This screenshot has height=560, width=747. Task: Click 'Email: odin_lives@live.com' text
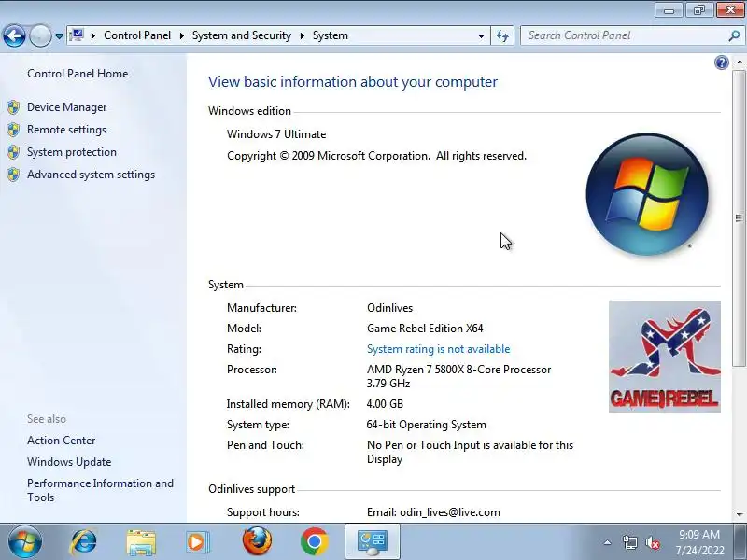(x=433, y=512)
